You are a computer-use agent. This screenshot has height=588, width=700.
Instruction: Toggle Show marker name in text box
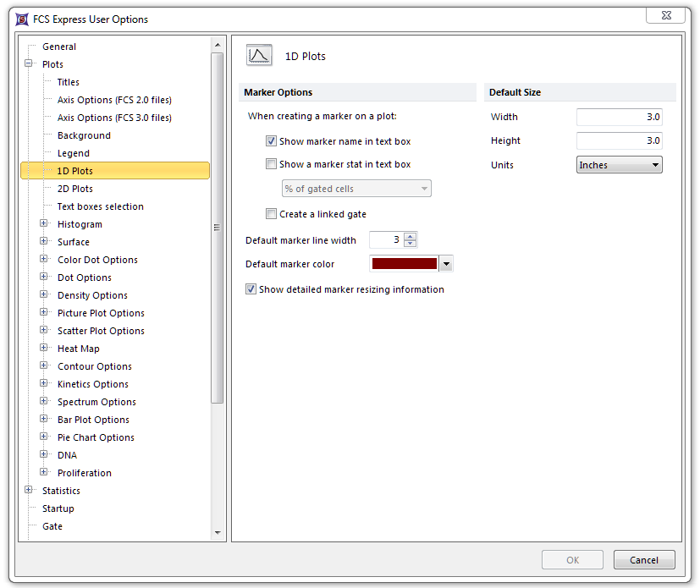tap(271, 141)
